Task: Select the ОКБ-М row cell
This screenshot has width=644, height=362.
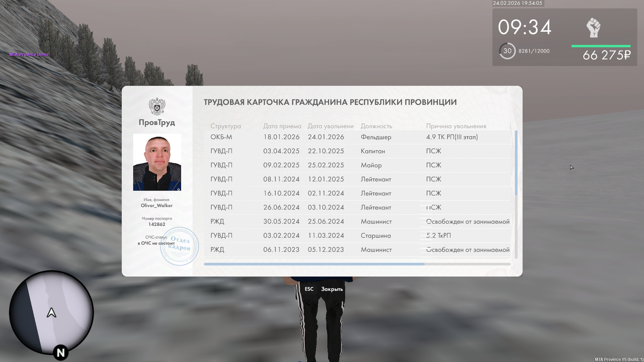Action: (x=221, y=137)
